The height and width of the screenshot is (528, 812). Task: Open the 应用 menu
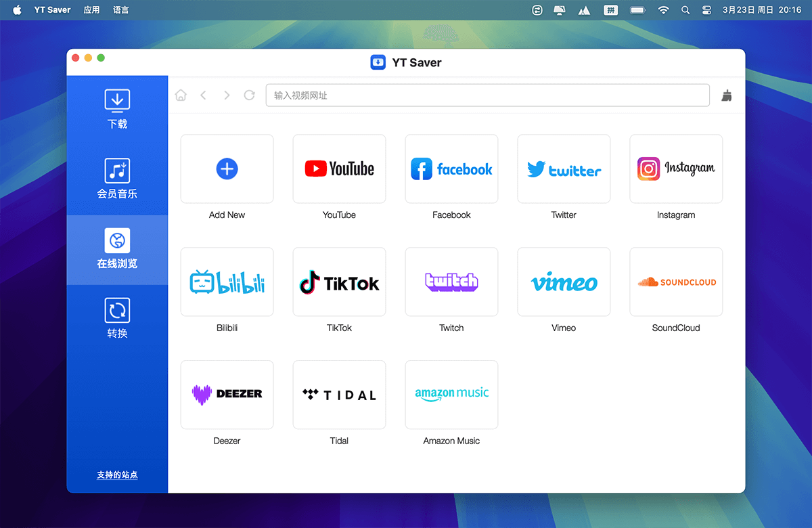pos(91,10)
